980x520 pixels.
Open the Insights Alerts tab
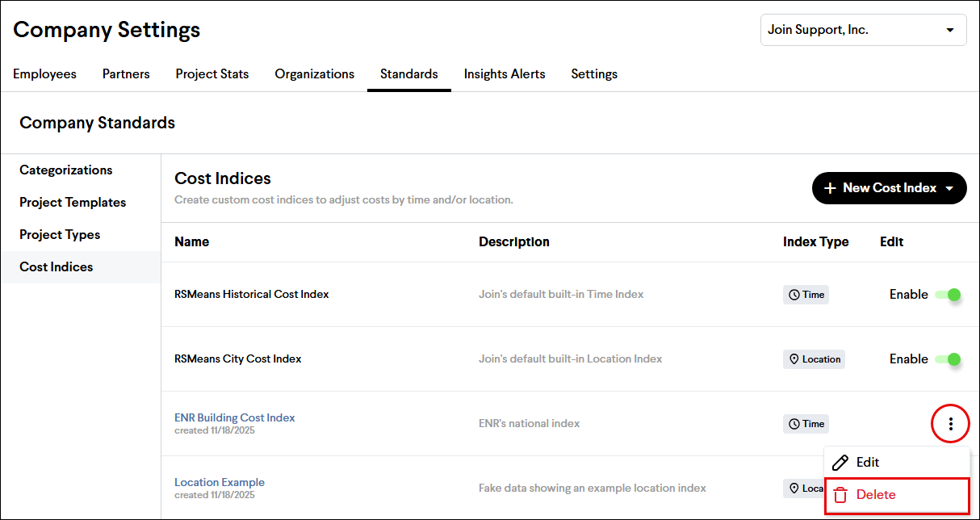point(504,74)
